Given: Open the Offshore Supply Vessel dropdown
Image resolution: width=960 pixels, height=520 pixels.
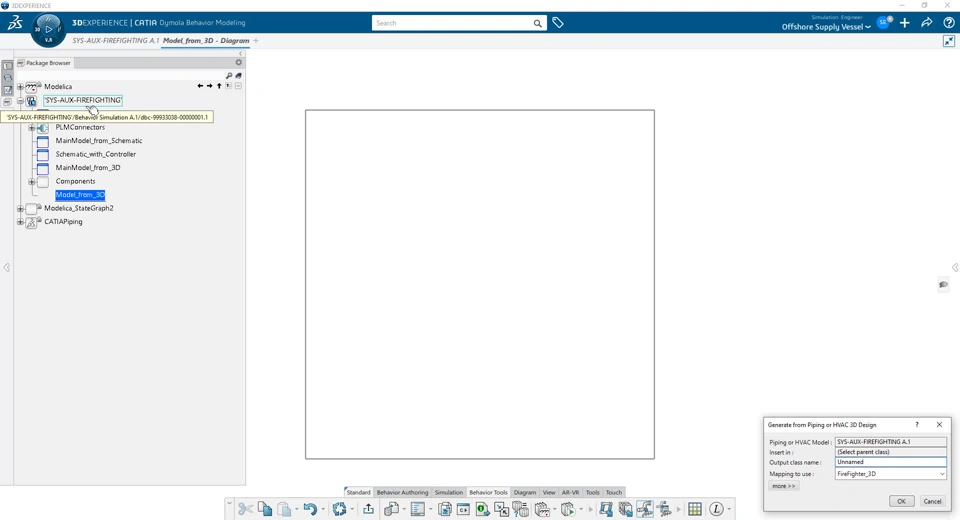Looking at the screenshot, I should (825, 27).
